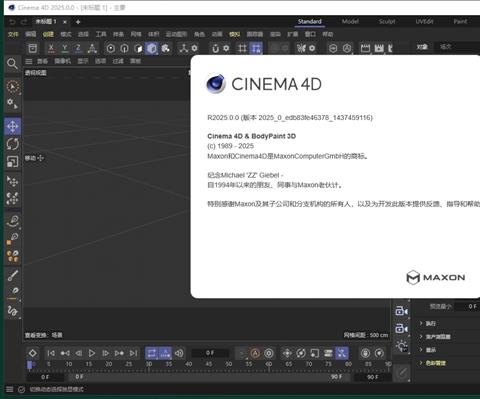The width and height of the screenshot is (480, 399).
Task: Click the Record Active Objects keyframe diamond
Action: click(x=33, y=353)
